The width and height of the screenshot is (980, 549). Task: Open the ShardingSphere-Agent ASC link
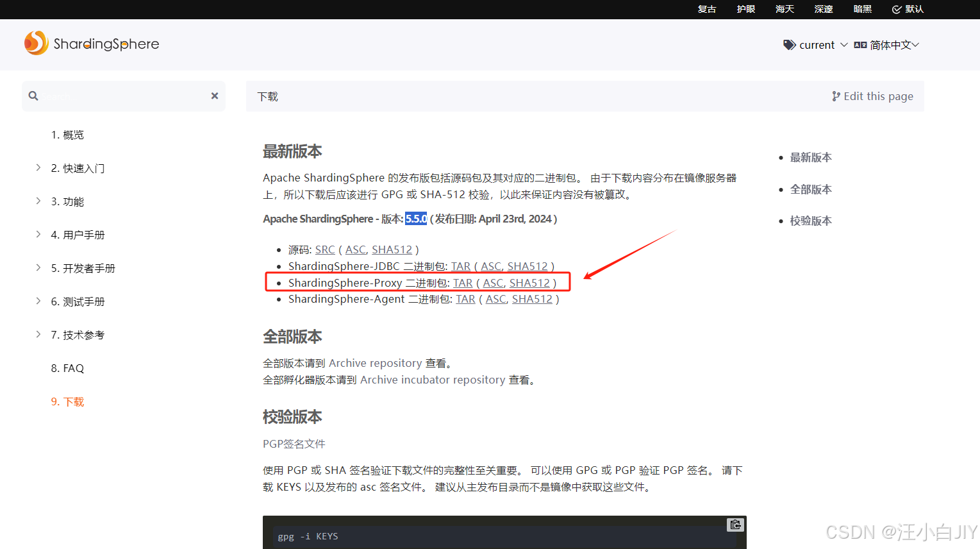496,299
